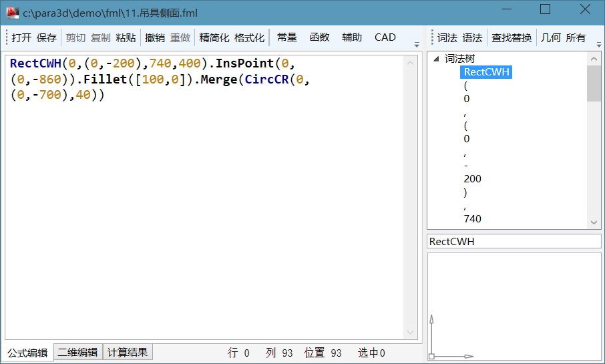
Task: Click the 列 93 status indicator
Action: [279, 353]
